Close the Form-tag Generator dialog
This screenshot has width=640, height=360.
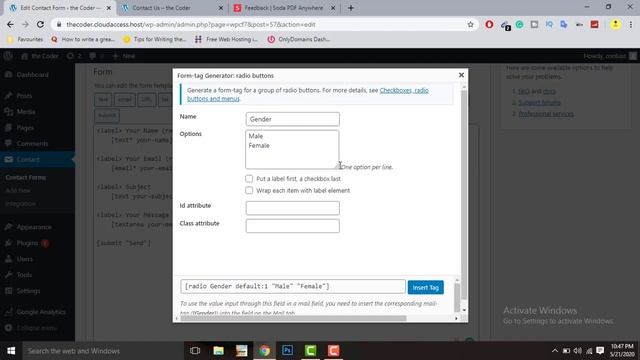click(461, 75)
